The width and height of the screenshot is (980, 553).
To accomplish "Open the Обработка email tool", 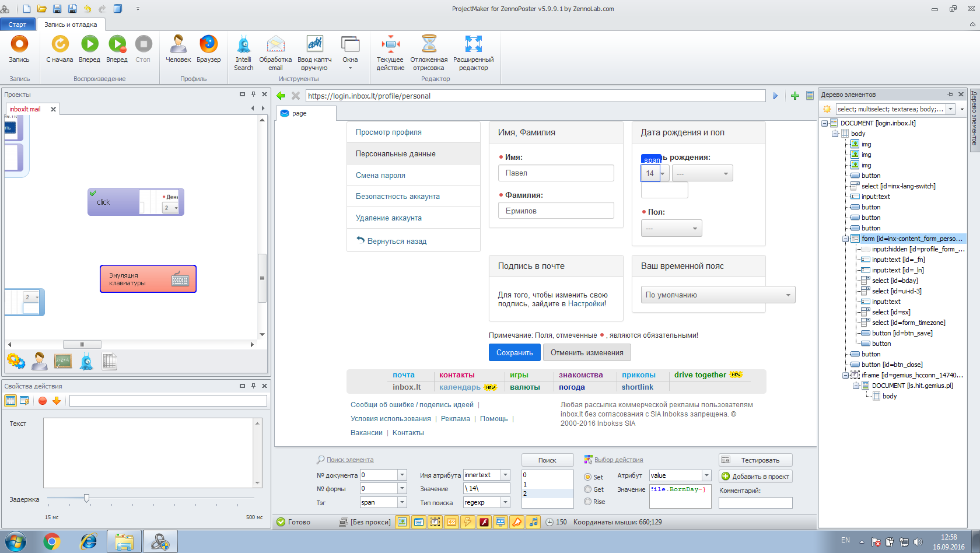I will pos(275,52).
